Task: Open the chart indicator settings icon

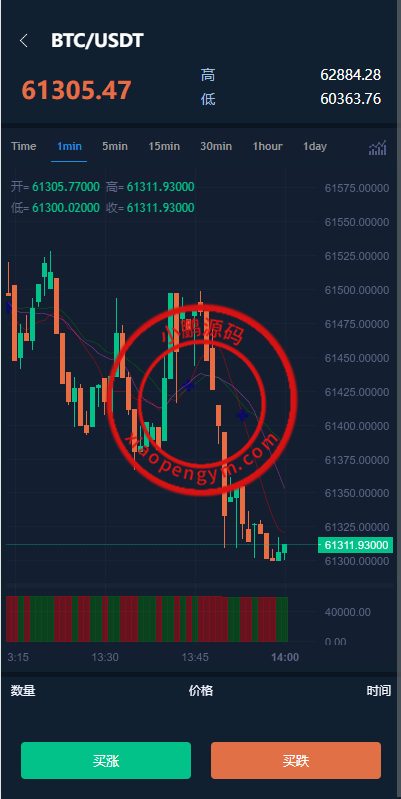Action: pyautogui.click(x=378, y=147)
